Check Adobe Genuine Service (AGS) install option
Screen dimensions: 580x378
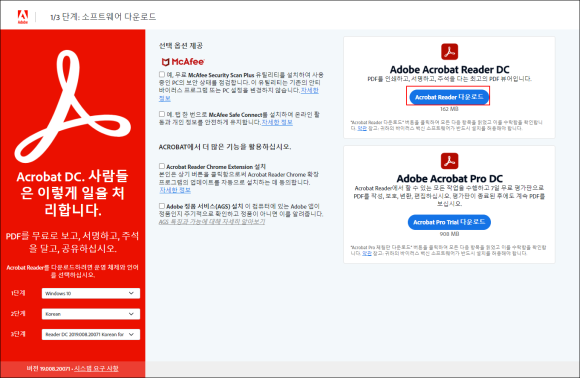tap(162, 206)
